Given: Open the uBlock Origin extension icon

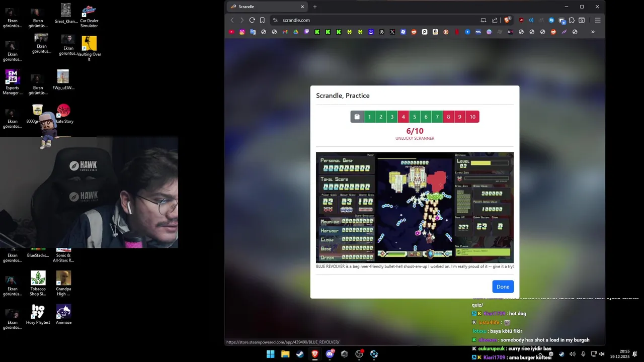Looking at the screenshot, I should pos(521,20).
